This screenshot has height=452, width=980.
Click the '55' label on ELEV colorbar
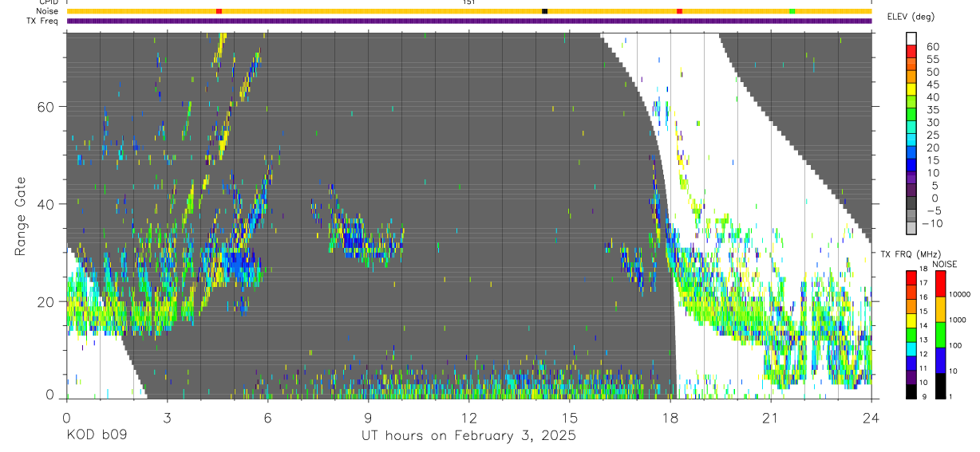point(934,59)
